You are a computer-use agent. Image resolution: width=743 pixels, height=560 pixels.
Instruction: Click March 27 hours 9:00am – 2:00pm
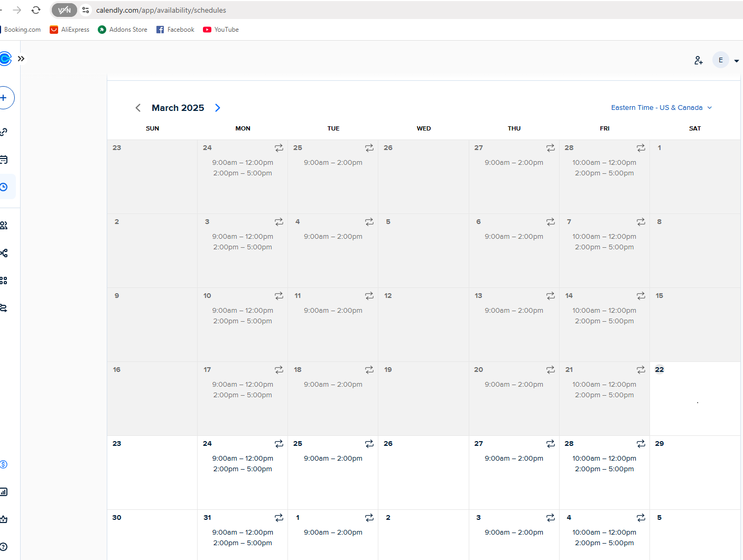tap(514, 459)
